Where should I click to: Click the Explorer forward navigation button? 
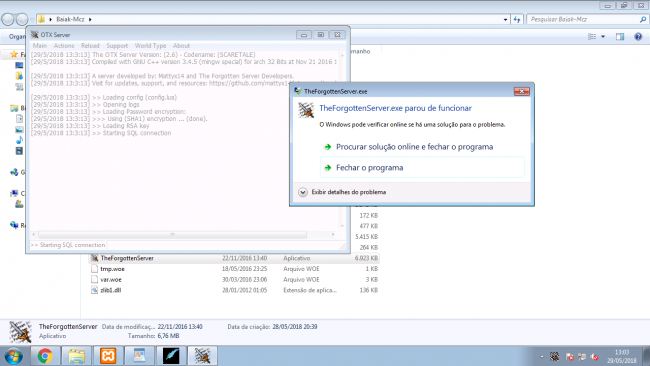tap(22, 19)
